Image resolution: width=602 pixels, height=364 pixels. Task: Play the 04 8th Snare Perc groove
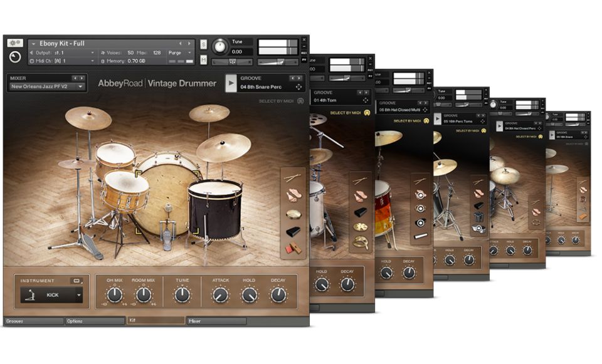click(x=230, y=83)
